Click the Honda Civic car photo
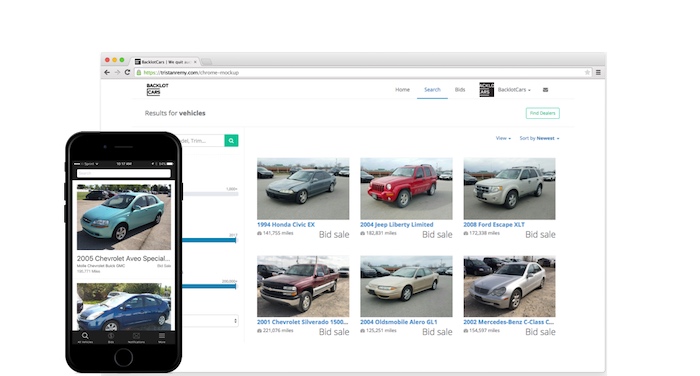Screen dimensions: 700x376 pos(303,188)
